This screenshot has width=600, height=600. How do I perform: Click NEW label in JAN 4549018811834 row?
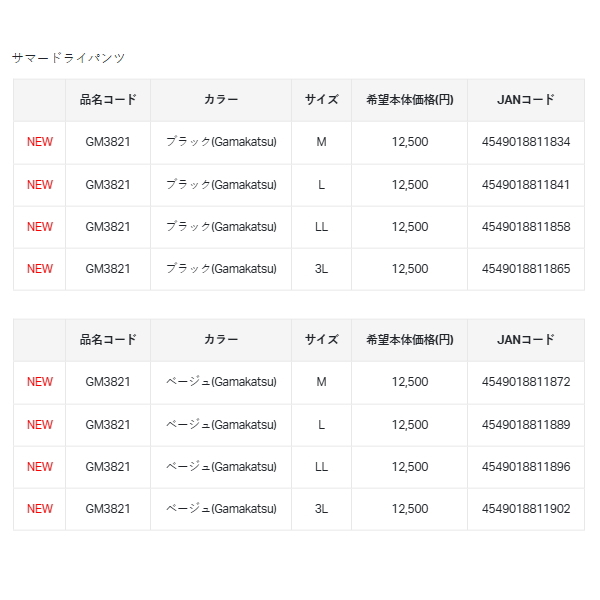[x=40, y=142]
